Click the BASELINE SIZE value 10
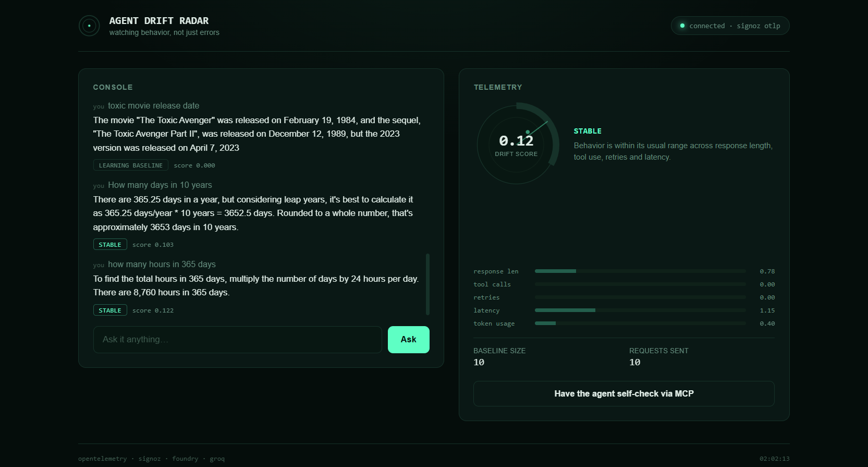The height and width of the screenshot is (467, 868). (x=479, y=363)
